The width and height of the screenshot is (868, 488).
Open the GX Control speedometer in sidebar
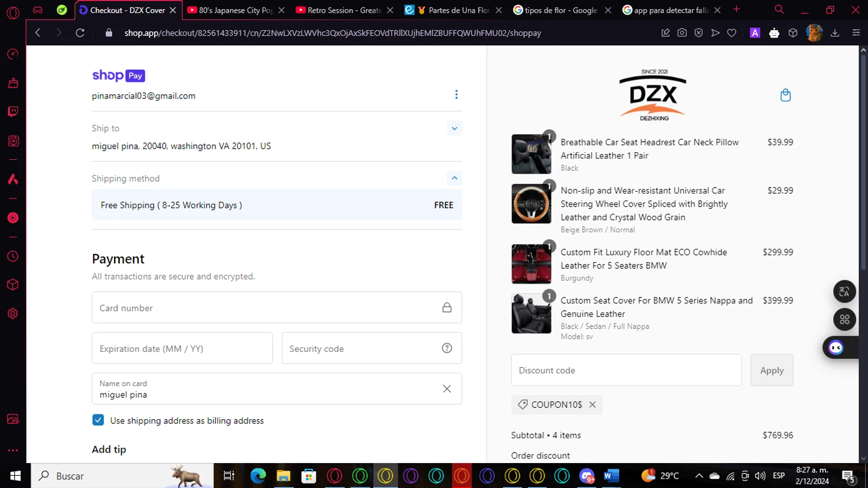tap(13, 54)
